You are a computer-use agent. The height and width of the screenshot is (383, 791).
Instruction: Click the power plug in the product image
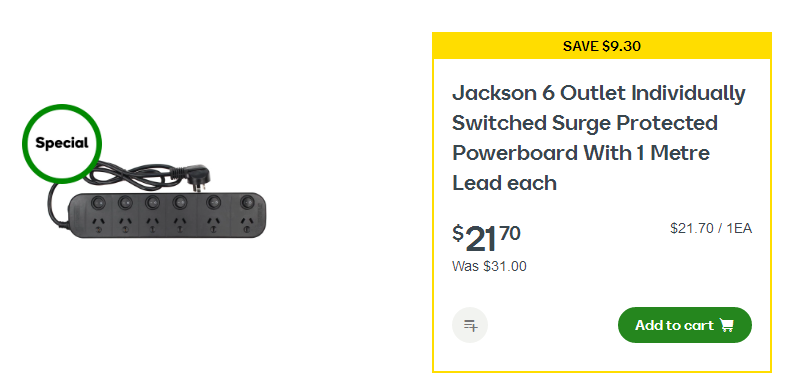tap(199, 176)
